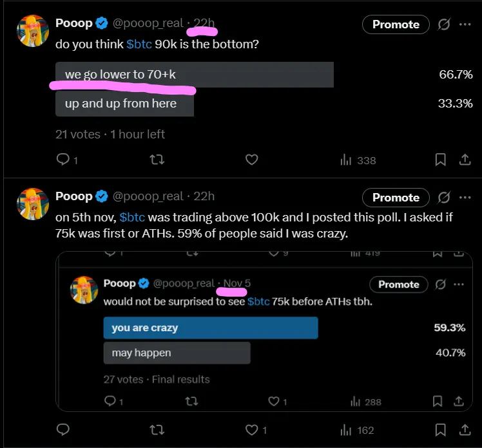Open Pooop's profile avatar on first post

point(32,32)
